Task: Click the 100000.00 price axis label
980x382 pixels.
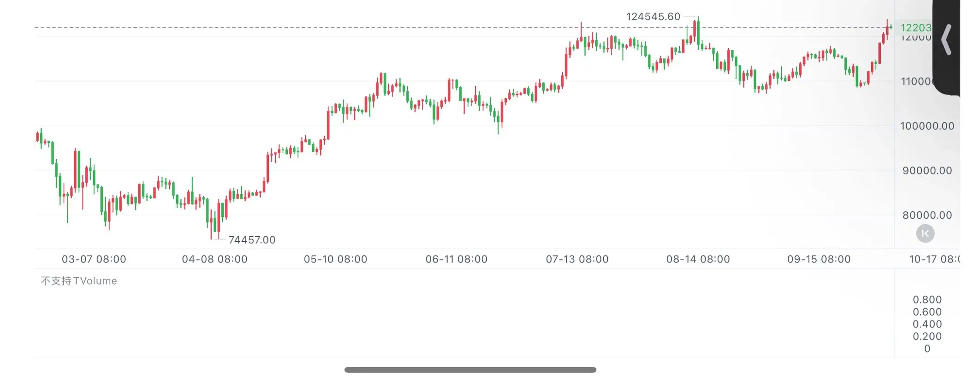Action: [x=927, y=126]
